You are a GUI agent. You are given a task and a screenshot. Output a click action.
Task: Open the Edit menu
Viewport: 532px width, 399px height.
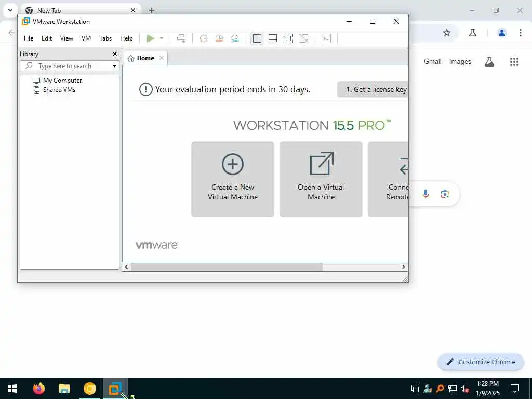pyautogui.click(x=47, y=38)
